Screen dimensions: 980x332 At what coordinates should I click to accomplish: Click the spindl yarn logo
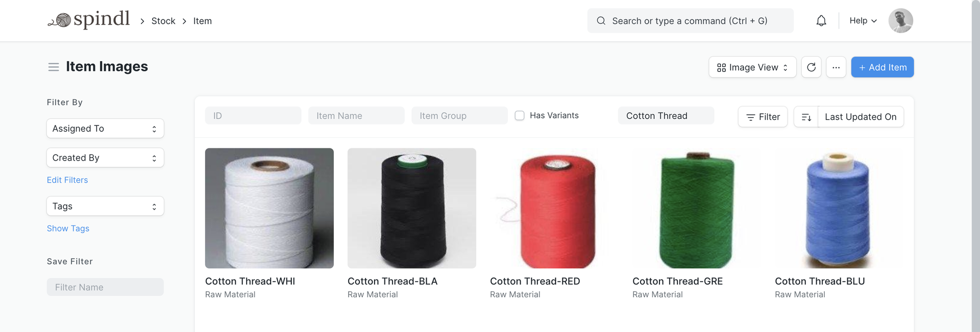tap(89, 20)
